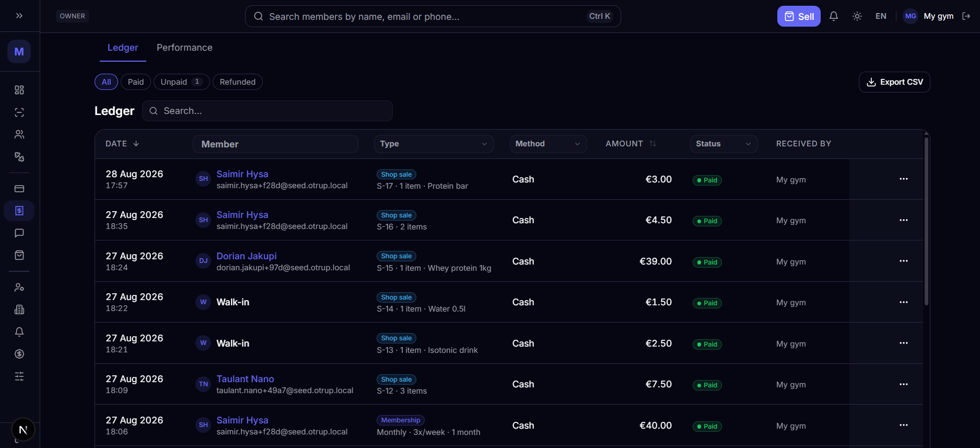Viewport: 980px width, 448px height.
Task: Expand the sidebar with the double-chevron icon
Action: coord(19,16)
